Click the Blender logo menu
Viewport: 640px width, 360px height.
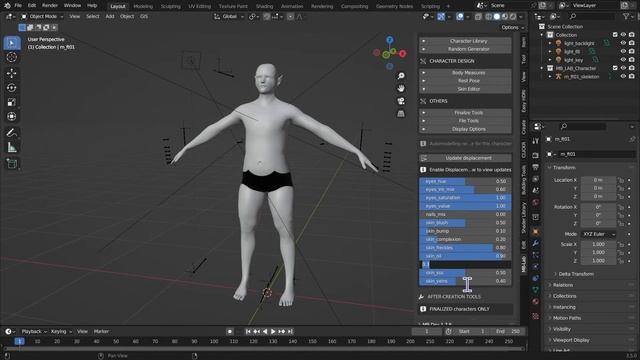click(7, 6)
